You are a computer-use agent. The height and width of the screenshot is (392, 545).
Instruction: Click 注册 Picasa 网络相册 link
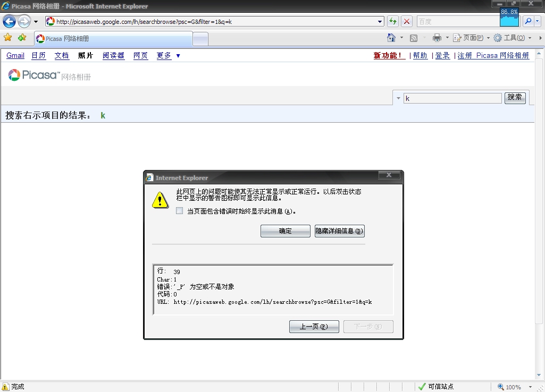pos(493,56)
